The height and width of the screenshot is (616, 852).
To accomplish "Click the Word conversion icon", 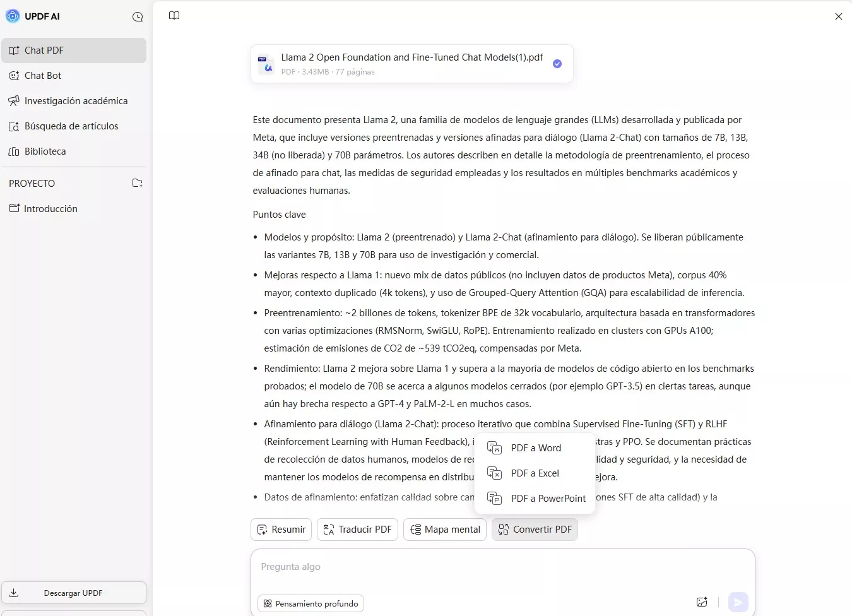I will tap(495, 448).
